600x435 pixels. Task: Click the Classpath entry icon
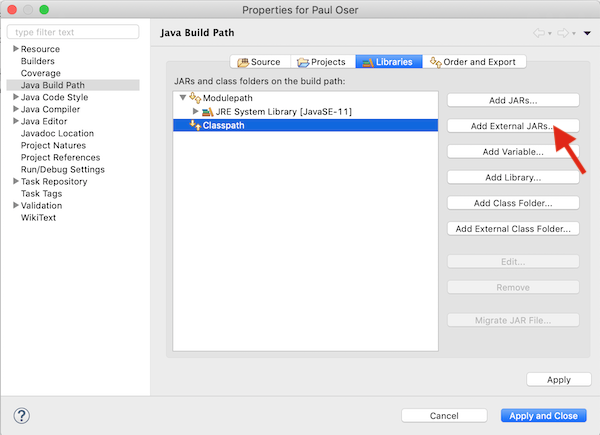tap(195, 126)
